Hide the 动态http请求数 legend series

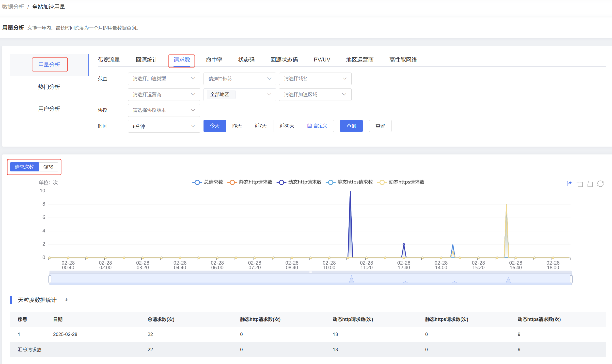pos(299,182)
